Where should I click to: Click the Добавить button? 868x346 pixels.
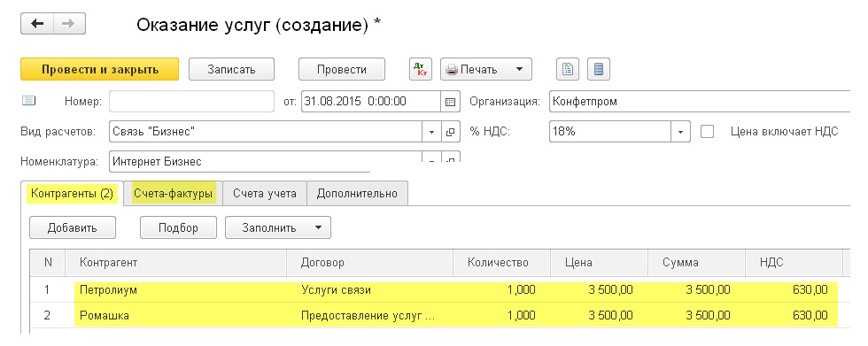[73, 227]
